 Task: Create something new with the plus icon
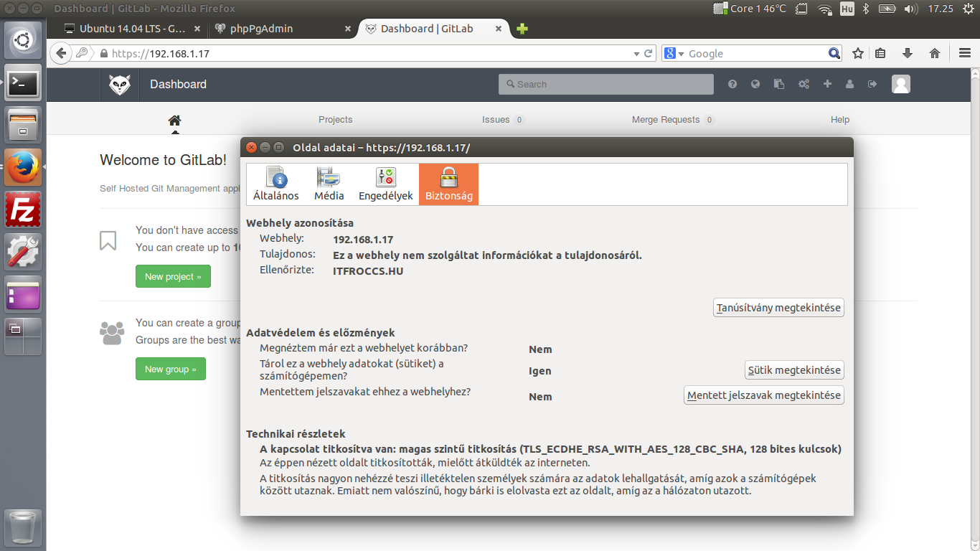pos(827,84)
